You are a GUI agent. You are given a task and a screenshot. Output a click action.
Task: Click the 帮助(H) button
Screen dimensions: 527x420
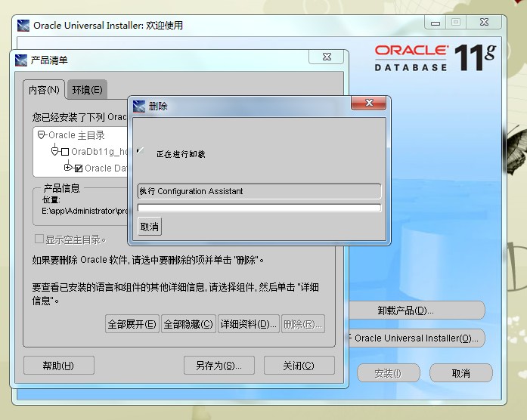[59, 366]
